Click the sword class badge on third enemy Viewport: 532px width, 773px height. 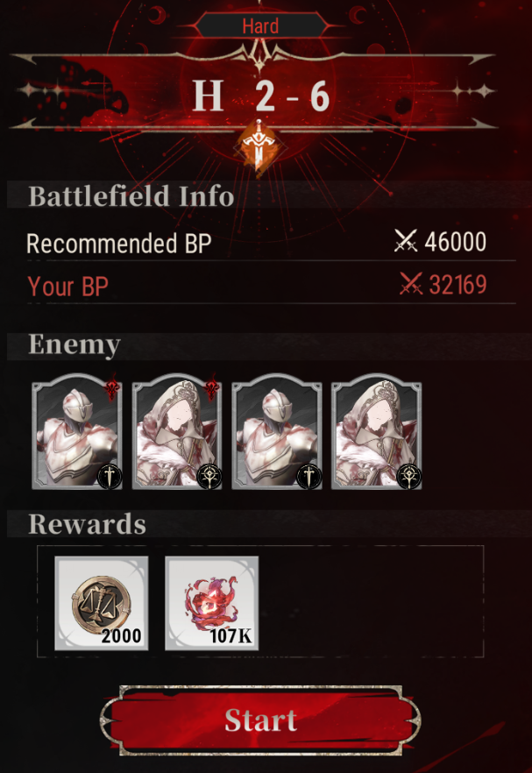point(309,477)
